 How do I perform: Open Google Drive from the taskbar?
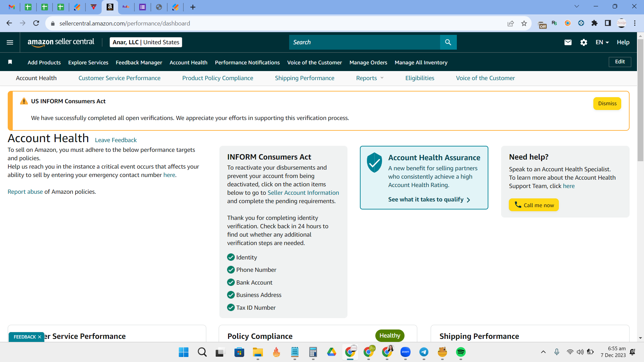click(331, 352)
